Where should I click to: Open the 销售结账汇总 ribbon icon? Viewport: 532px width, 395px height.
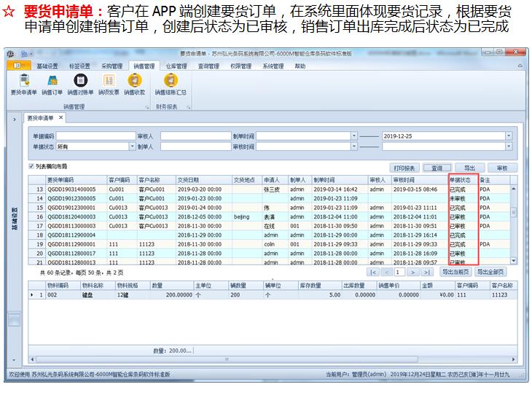(x=171, y=85)
